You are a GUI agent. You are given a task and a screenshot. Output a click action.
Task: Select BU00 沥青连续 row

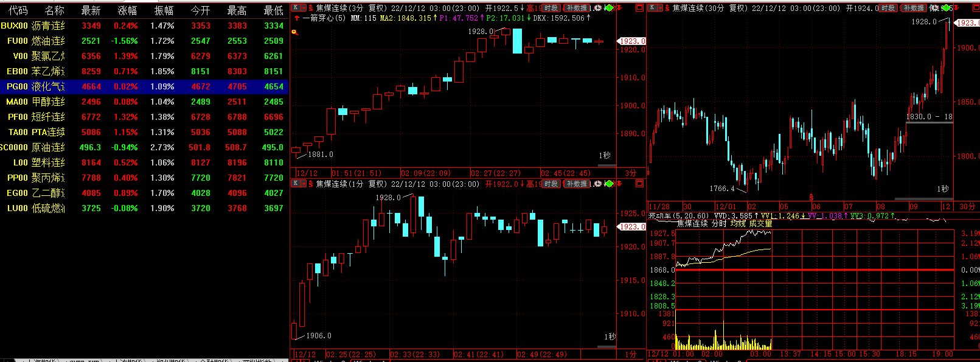coord(144,26)
